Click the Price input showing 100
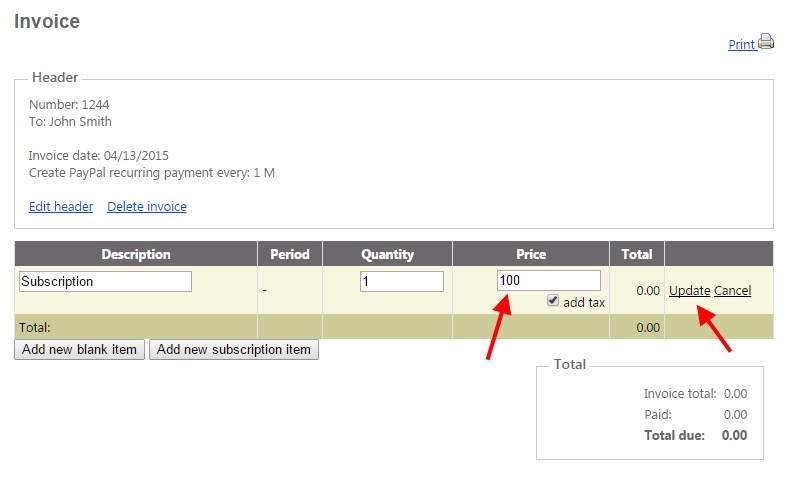Viewport: 790px width, 481px height. tap(549, 281)
